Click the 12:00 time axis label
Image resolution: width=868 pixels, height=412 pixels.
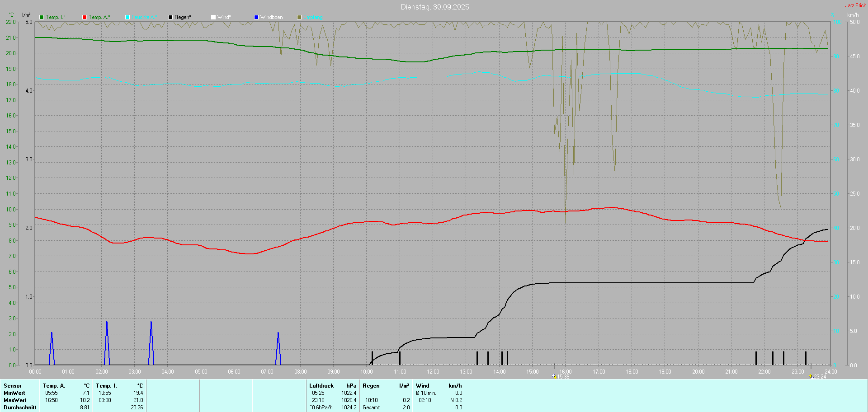point(433,372)
